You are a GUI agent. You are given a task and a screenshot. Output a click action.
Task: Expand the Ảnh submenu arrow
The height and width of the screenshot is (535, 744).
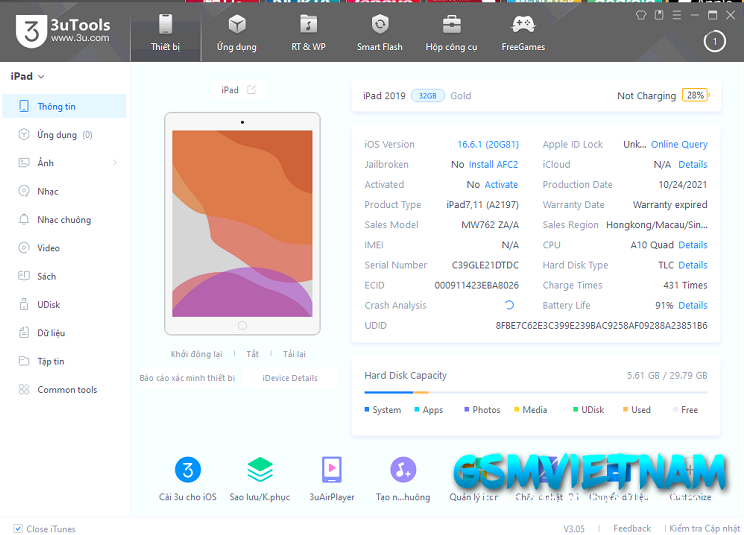point(115,163)
